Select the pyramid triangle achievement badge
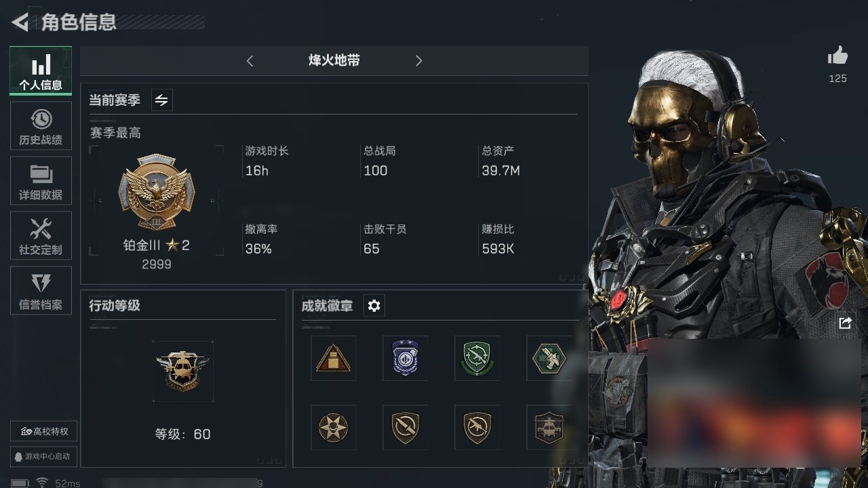This screenshot has height=488, width=868. tap(334, 358)
